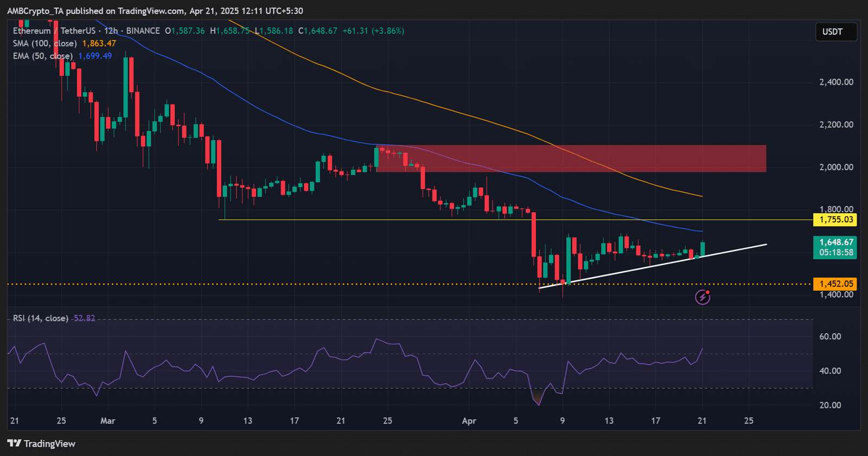Click the TradingView logo at bottom left
Image resolution: width=868 pixels, height=456 pixels.
tap(41, 444)
